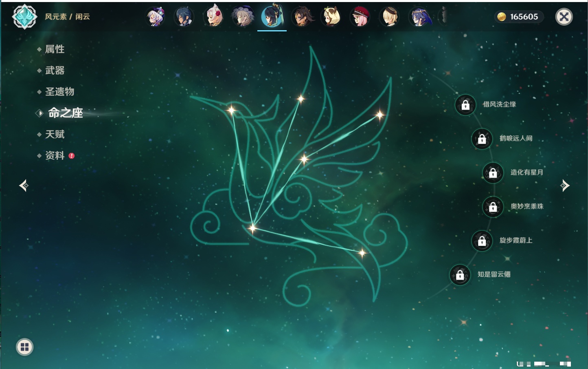Switch to character with pink hair and red beret
The width and height of the screenshot is (588, 369).
(360, 17)
